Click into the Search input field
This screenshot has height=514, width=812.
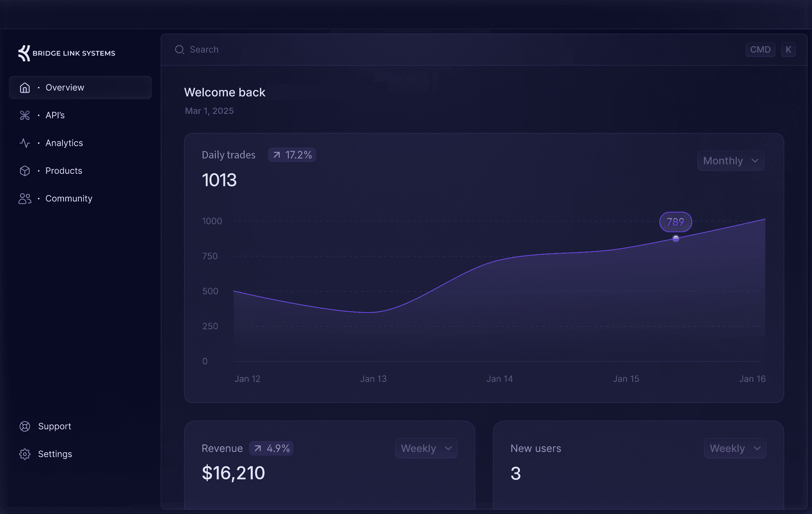tap(438, 50)
